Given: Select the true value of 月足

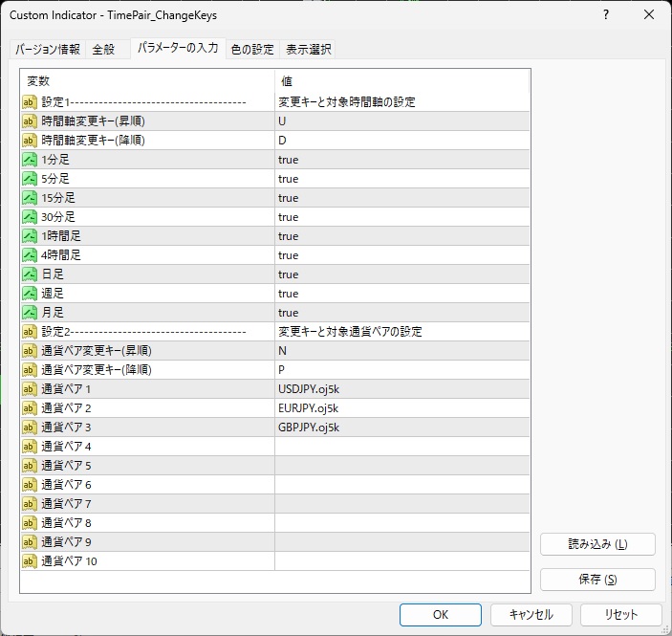Looking at the screenshot, I should [x=288, y=313].
